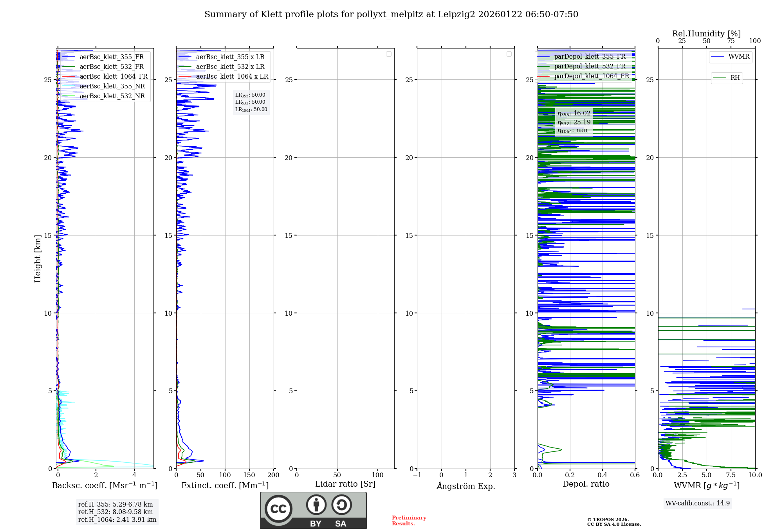Click the BY attribution person icon
Viewport: 783px width, 532px height.
pyautogui.click(x=316, y=505)
